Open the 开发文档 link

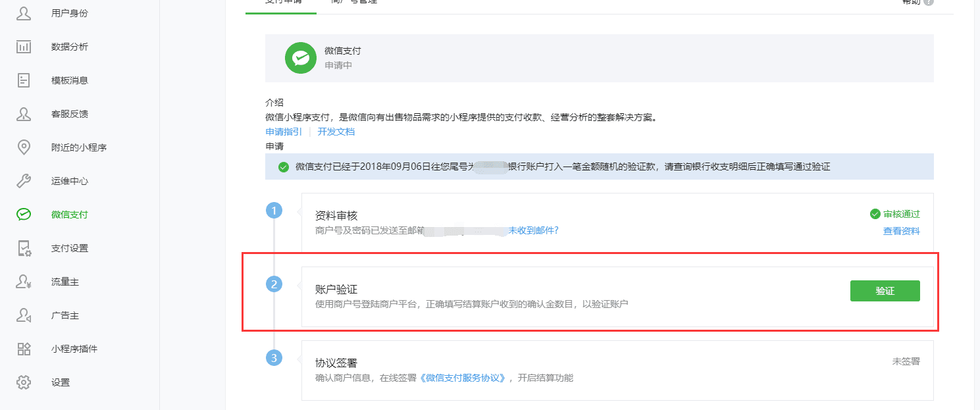point(336,132)
